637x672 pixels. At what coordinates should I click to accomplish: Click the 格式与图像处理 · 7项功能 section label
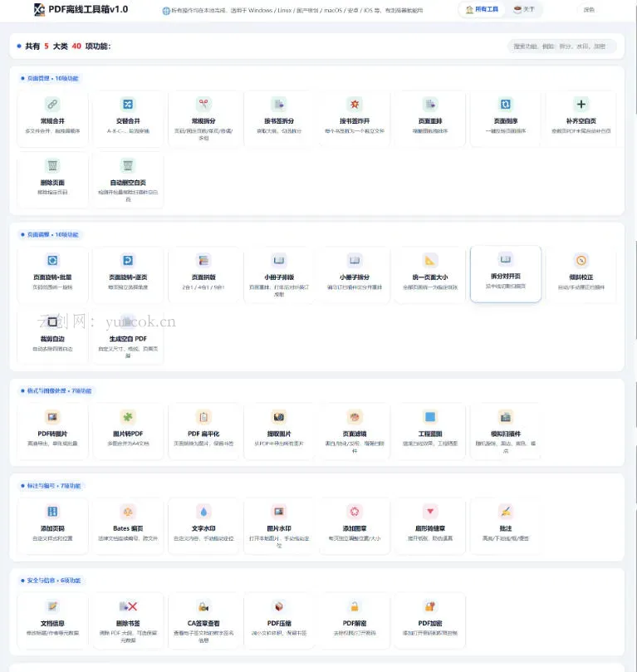point(56,391)
